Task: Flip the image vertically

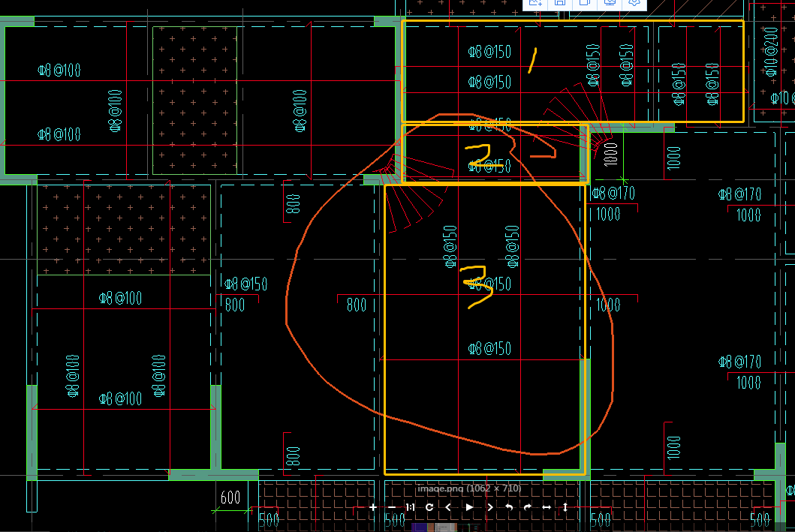Action: [x=565, y=507]
